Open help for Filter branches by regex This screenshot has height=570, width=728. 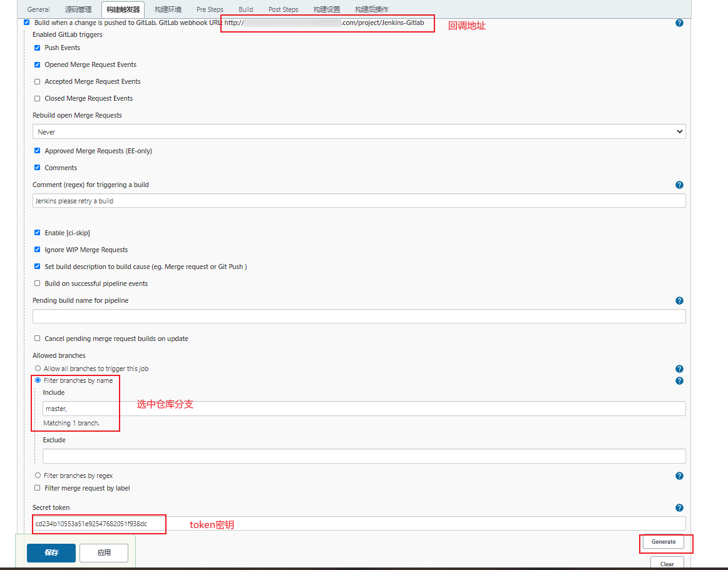click(x=679, y=476)
